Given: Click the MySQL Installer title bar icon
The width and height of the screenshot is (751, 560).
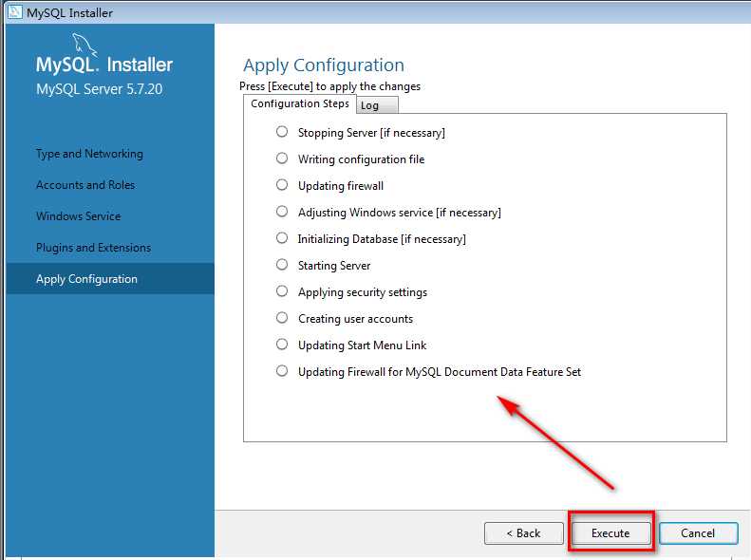Looking at the screenshot, I should coord(15,11).
